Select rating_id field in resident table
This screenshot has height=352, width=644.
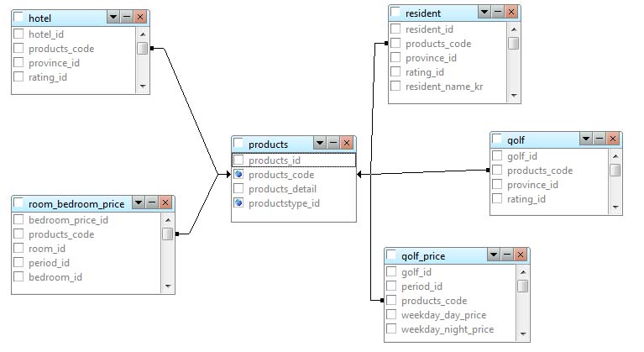pyautogui.click(x=425, y=72)
